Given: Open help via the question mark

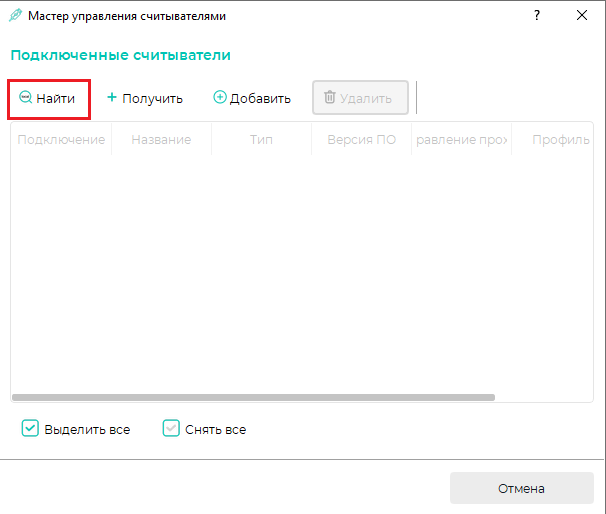Looking at the screenshot, I should 536,15.
